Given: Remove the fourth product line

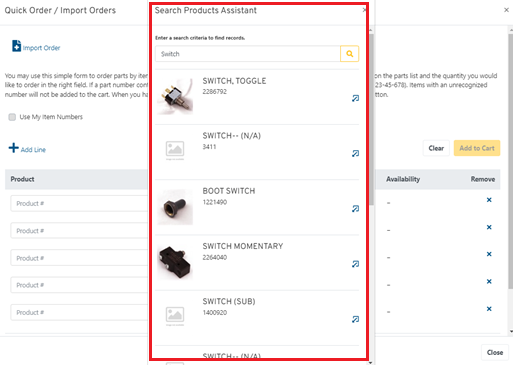Looking at the screenshot, I should [x=489, y=282].
